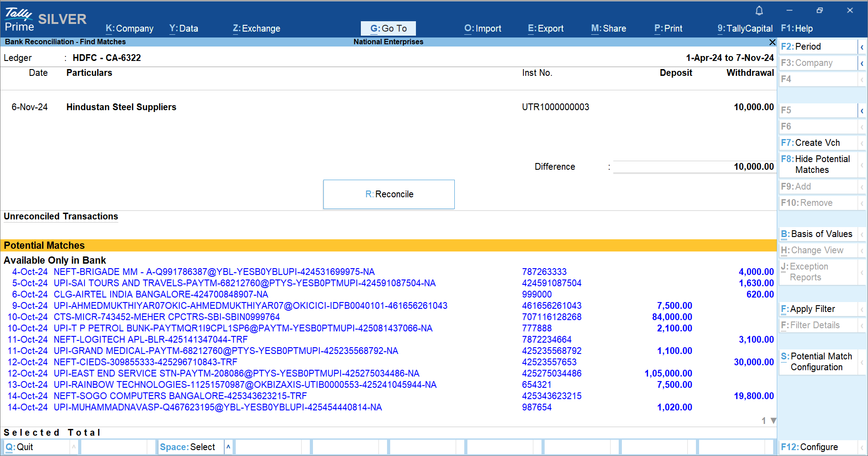Open the P: Print menu
The height and width of the screenshot is (456, 868).
(668, 28)
